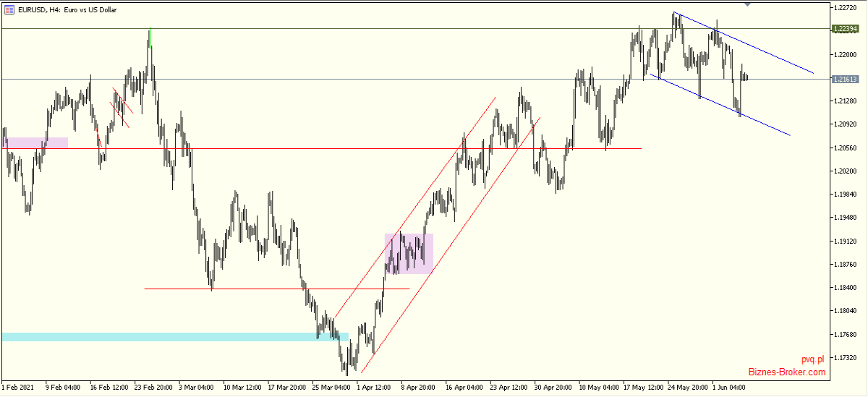Click the 1.18040 price axis label

pos(846,311)
